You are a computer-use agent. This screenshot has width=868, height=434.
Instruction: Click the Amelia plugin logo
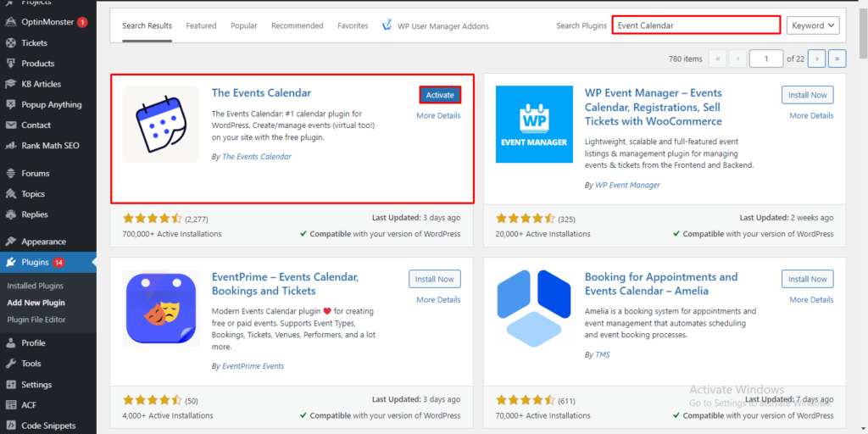tap(534, 308)
